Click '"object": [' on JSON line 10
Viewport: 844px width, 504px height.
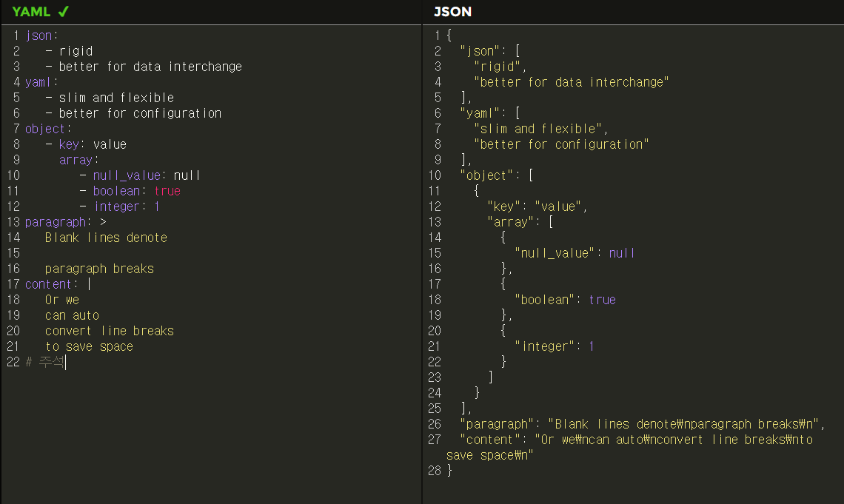[x=496, y=176]
